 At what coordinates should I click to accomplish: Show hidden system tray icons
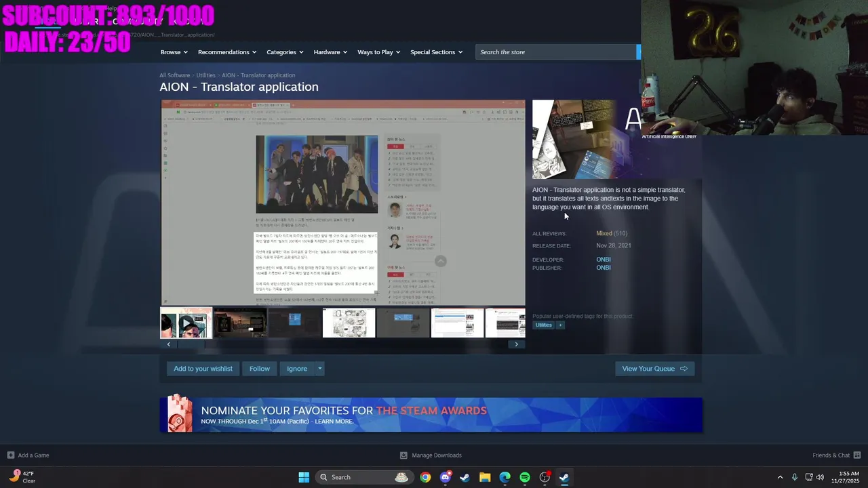(780, 477)
